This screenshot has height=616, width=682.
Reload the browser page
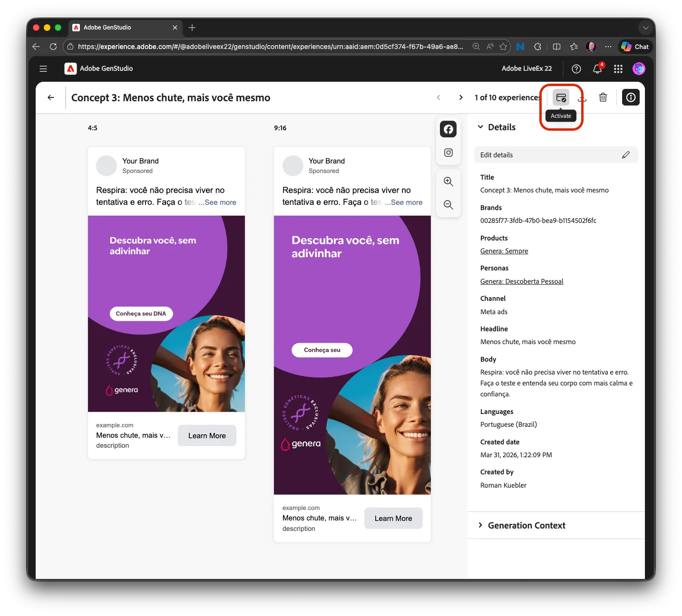53,47
